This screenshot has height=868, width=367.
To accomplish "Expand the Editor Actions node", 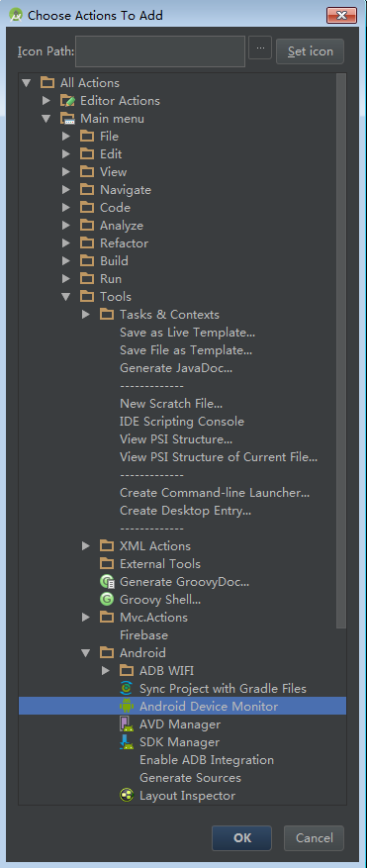I will [46, 100].
